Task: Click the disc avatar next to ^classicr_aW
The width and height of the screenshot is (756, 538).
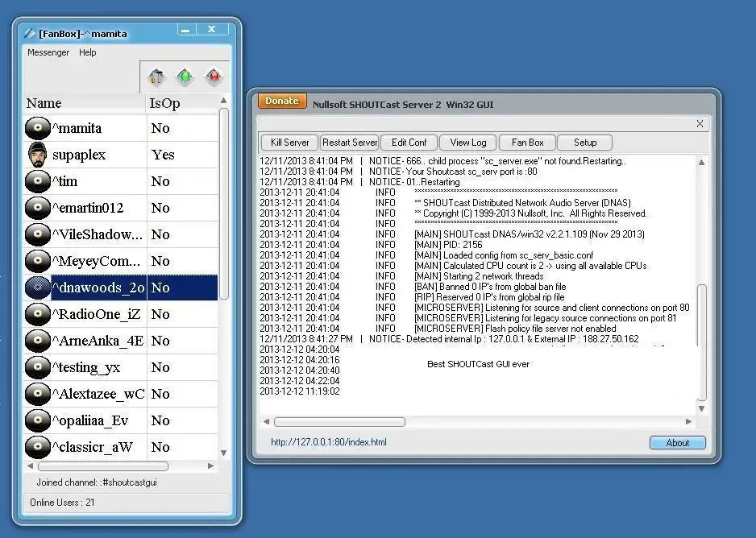Action: [x=38, y=447]
